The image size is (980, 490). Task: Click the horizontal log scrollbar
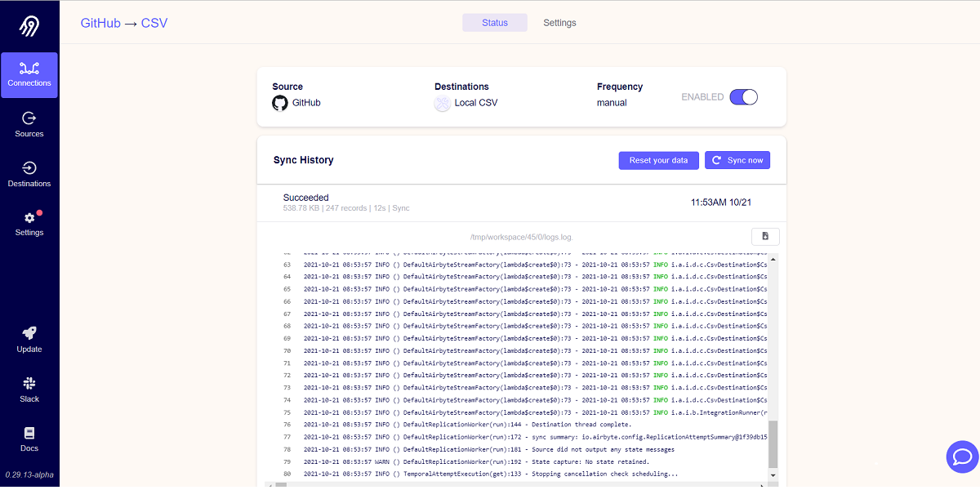coord(517,484)
